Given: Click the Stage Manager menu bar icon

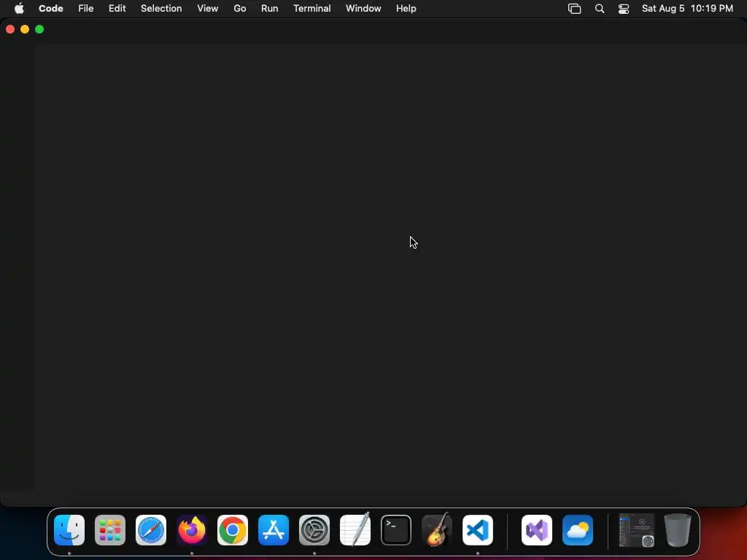Looking at the screenshot, I should pyautogui.click(x=575, y=9).
